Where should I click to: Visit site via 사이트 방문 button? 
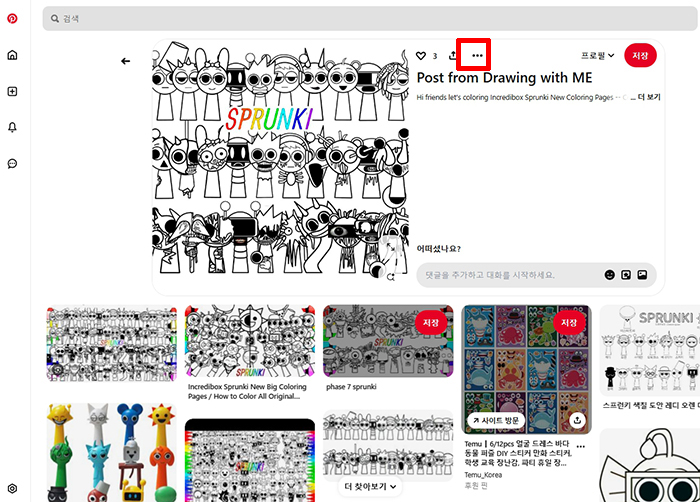click(x=496, y=420)
